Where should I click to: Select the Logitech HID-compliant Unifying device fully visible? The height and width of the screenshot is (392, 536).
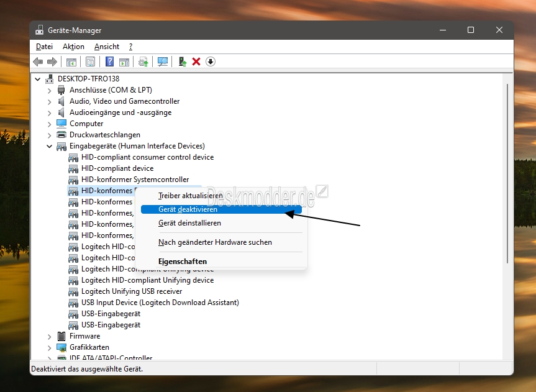tap(147, 280)
